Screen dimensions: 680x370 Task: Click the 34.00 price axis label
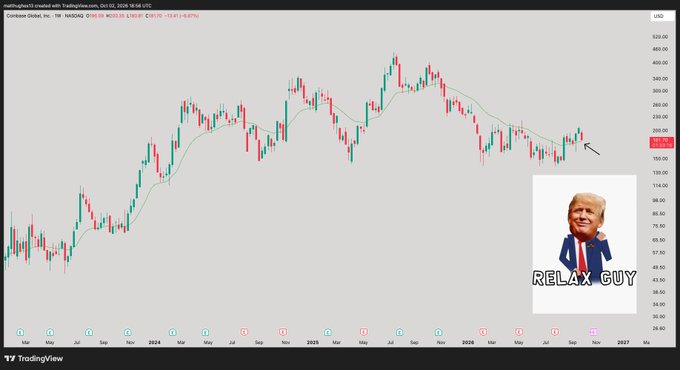point(660,305)
